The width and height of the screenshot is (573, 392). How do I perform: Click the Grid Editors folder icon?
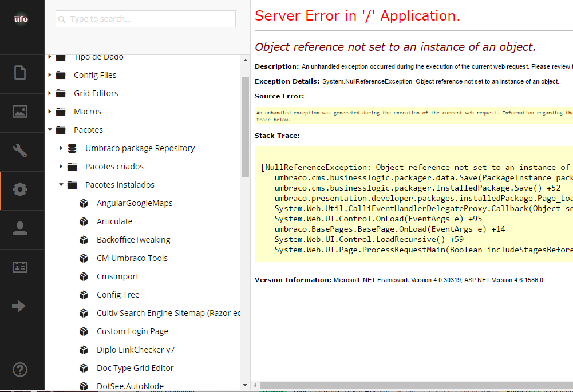(x=61, y=93)
